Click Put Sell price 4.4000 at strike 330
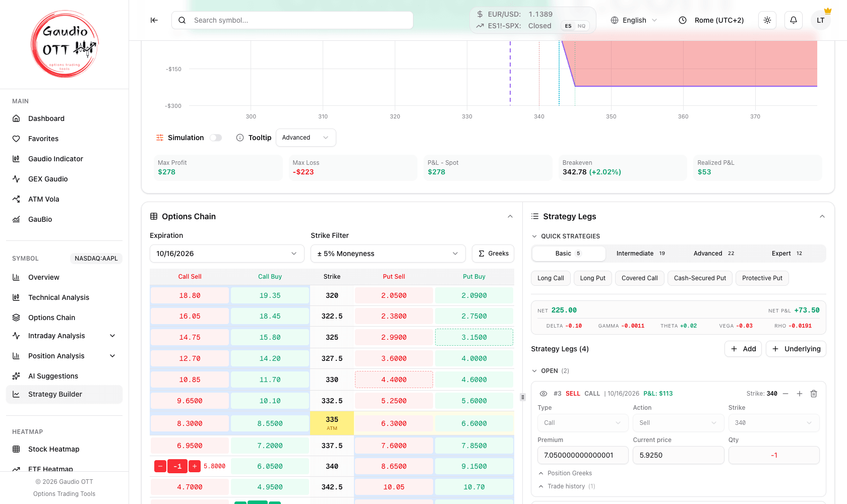This screenshot has width=847, height=504. click(x=394, y=380)
